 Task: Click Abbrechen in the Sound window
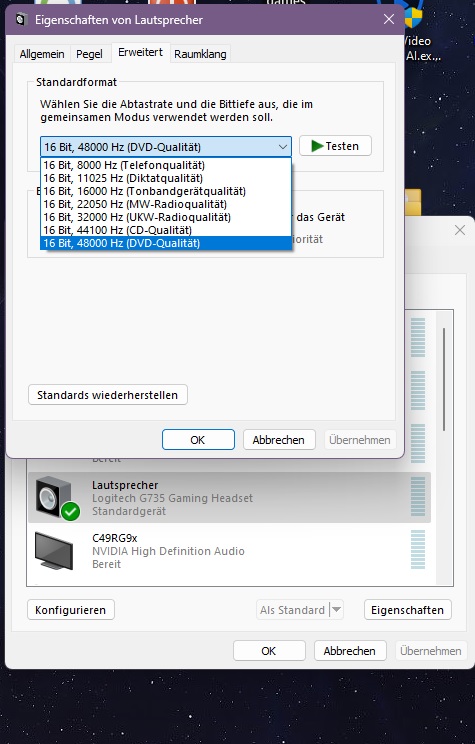(x=350, y=651)
